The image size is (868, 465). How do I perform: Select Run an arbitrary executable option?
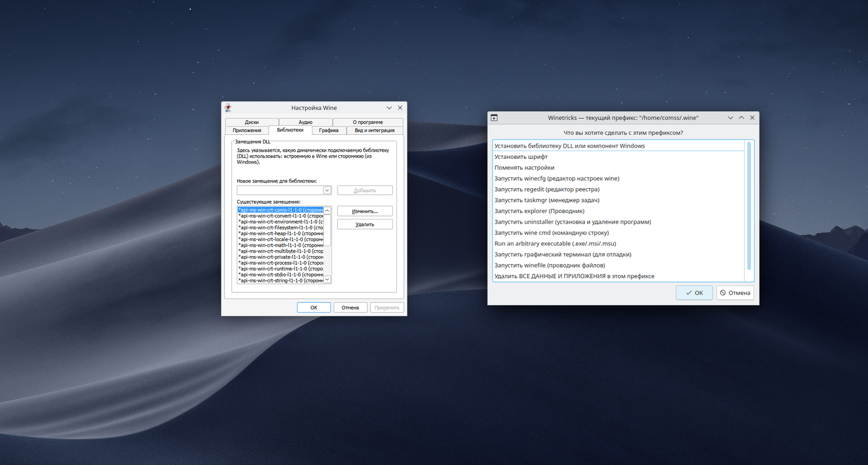(x=619, y=244)
